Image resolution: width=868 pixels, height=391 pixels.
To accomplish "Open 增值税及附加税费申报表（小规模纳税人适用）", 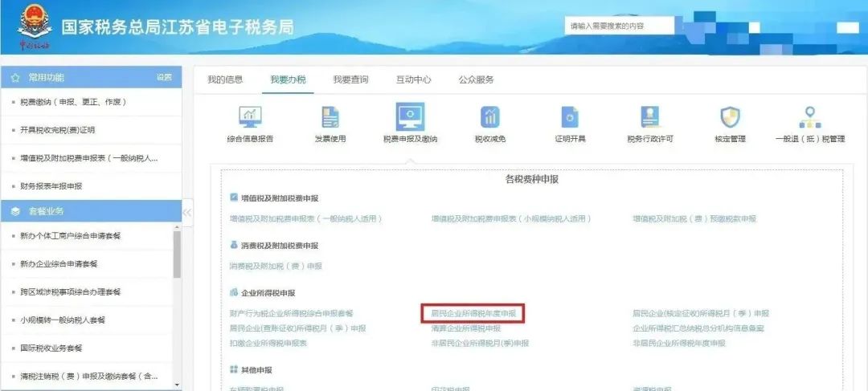I will [511, 219].
